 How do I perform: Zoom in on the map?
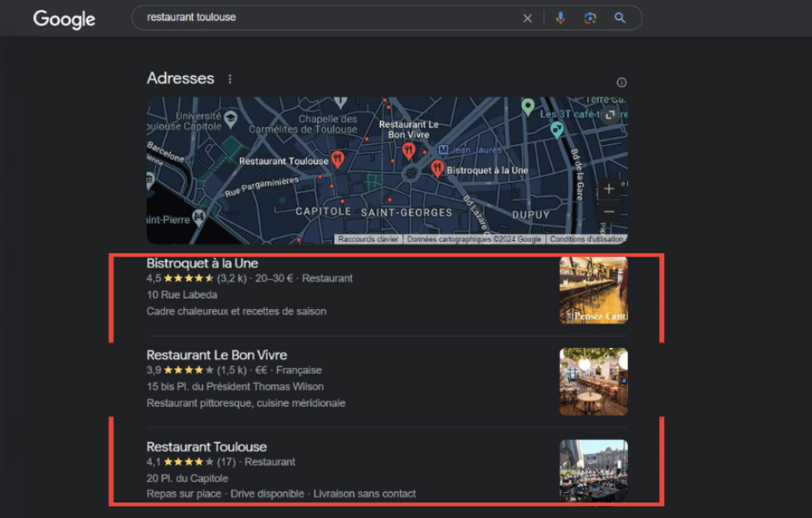pyautogui.click(x=609, y=189)
